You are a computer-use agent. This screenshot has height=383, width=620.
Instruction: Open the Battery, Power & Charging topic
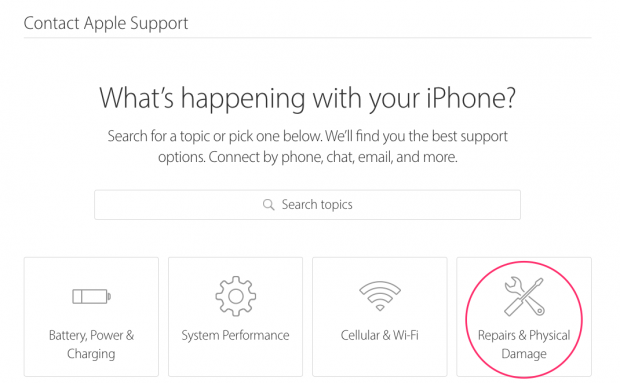(x=91, y=317)
